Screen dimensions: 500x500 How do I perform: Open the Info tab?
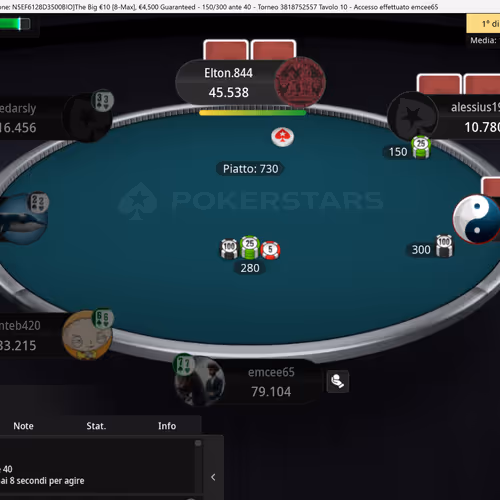(x=167, y=426)
